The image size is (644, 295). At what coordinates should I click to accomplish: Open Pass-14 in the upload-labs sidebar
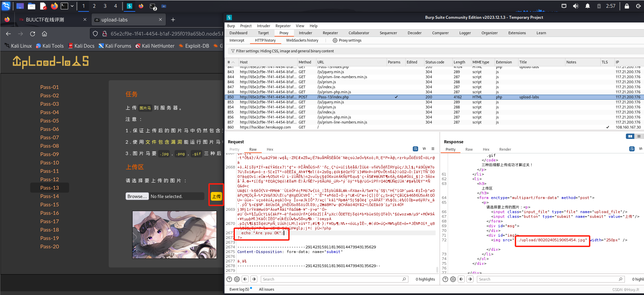pyautogui.click(x=50, y=196)
